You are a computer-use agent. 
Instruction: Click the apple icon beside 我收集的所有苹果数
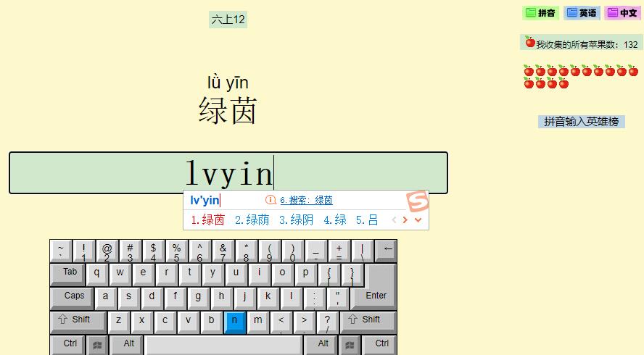point(530,42)
